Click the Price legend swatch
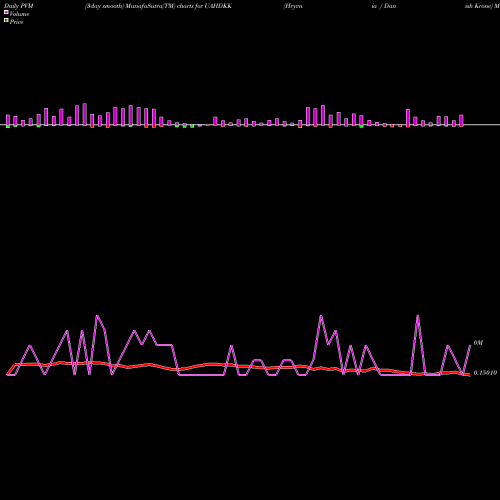Viewport: 500px width, 500px height. [6, 20]
